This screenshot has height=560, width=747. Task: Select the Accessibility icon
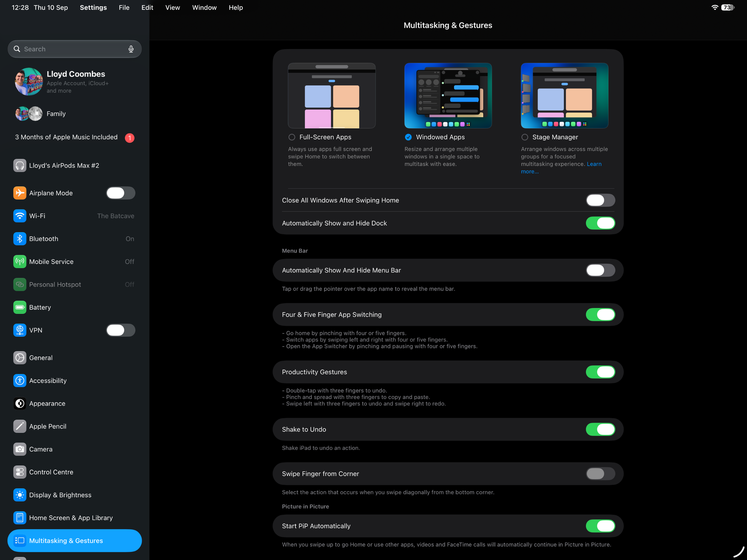(x=20, y=381)
